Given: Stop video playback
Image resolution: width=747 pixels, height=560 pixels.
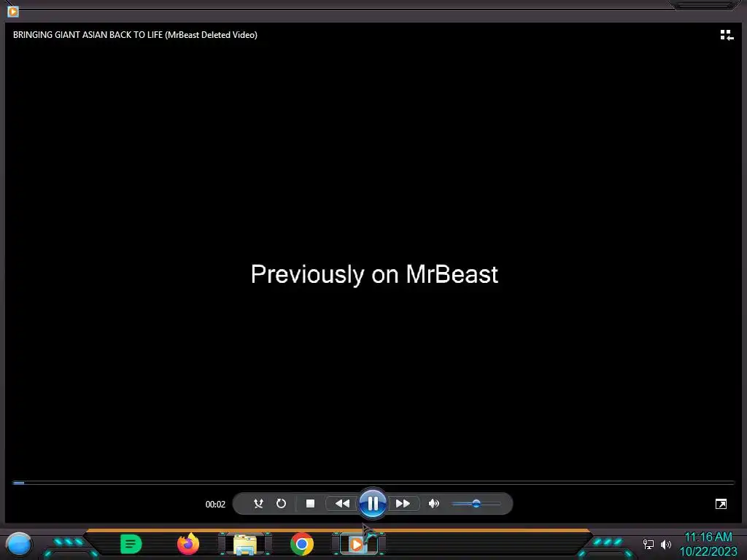Looking at the screenshot, I should click(310, 503).
